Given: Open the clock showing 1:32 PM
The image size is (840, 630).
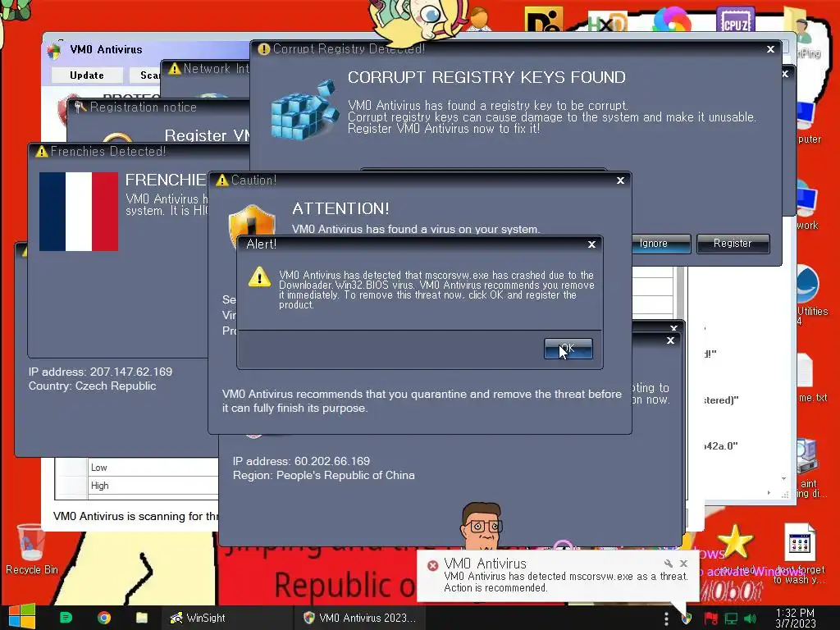Looking at the screenshot, I should (795, 618).
